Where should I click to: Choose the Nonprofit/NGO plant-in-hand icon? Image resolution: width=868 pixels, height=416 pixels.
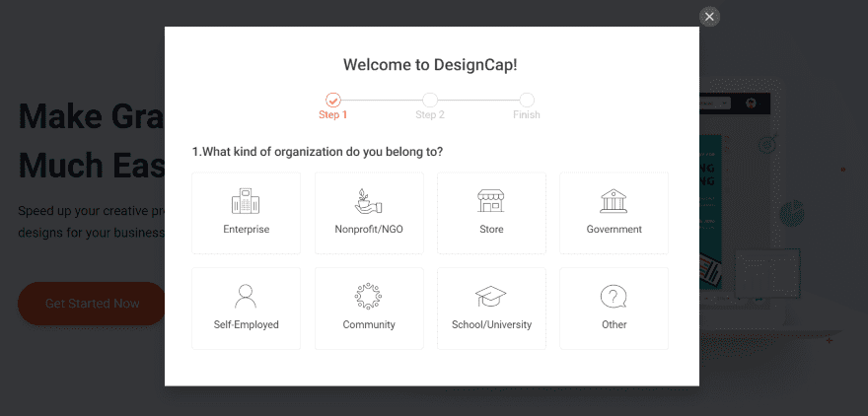click(x=368, y=202)
